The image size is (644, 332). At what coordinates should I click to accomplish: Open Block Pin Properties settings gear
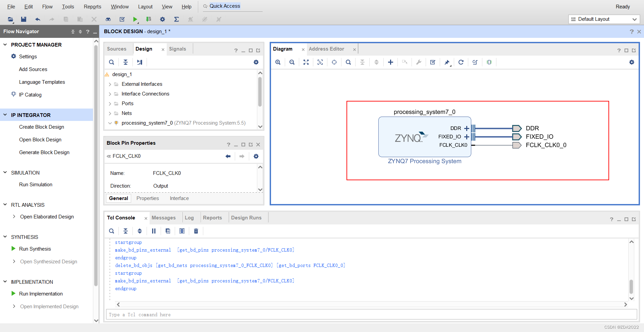click(x=256, y=156)
